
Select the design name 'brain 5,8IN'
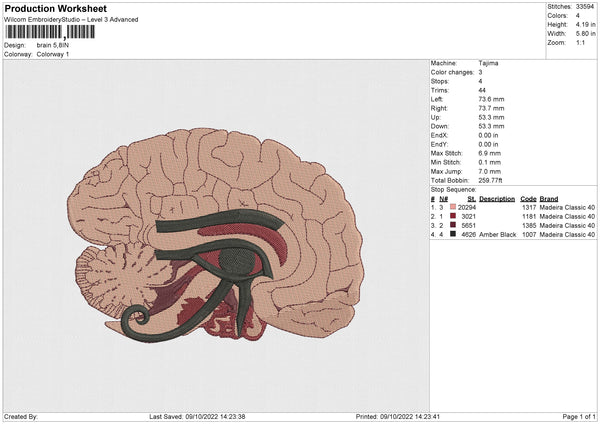click(53, 45)
